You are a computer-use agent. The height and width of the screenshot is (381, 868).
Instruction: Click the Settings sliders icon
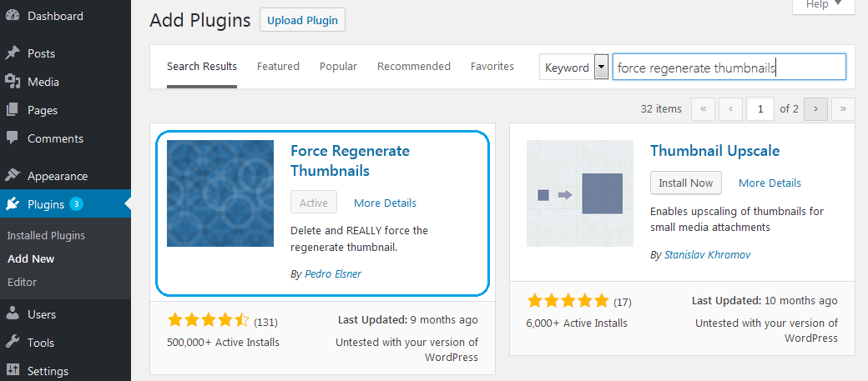[x=13, y=370]
